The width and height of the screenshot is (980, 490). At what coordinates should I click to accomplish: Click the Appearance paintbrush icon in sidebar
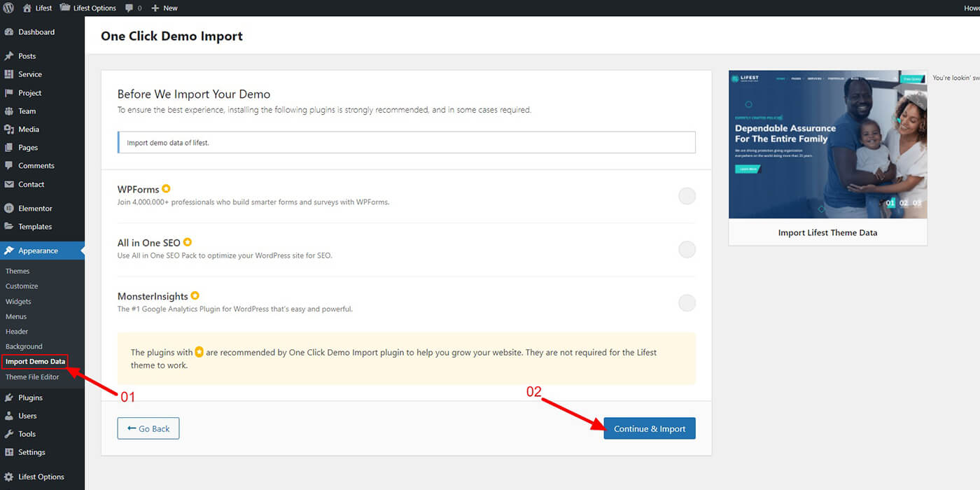[9, 251]
